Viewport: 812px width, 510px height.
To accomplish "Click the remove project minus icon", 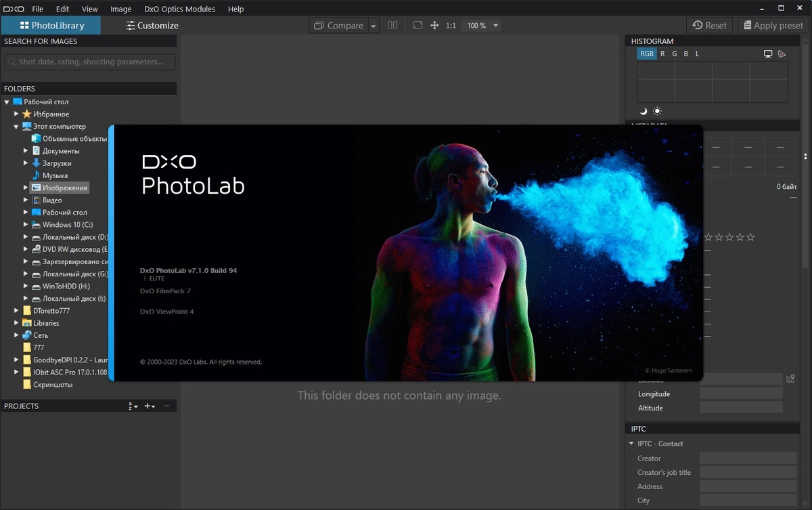I will point(167,406).
